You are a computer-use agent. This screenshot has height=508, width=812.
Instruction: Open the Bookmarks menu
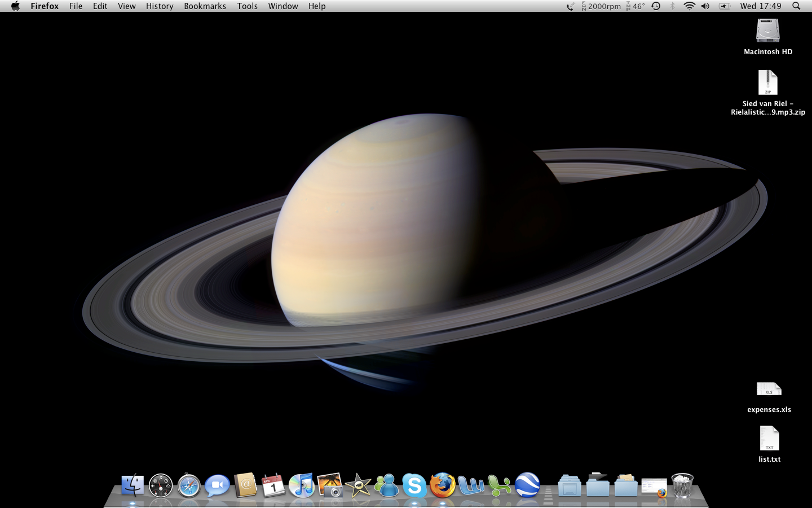coord(205,6)
